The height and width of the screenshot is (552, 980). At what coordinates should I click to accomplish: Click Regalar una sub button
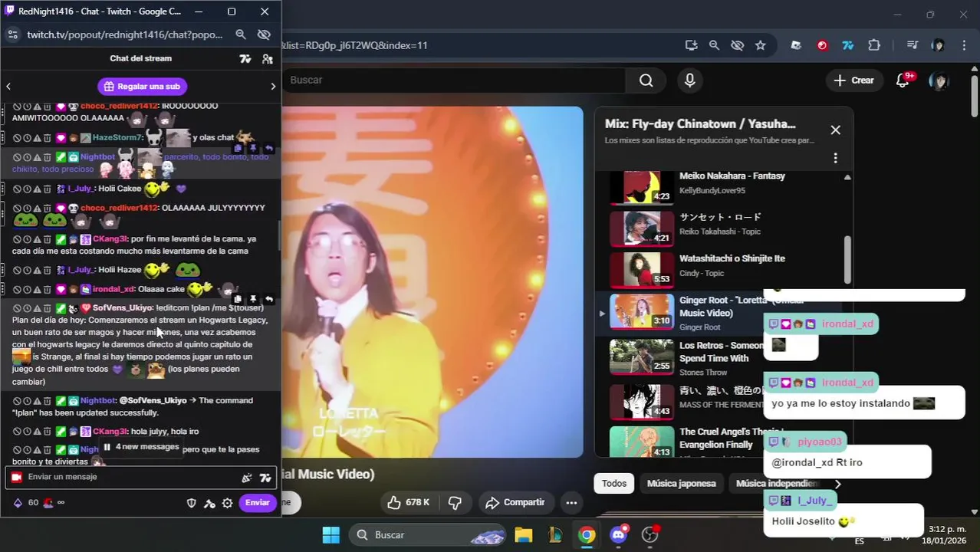pyautogui.click(x=143, y=87)
